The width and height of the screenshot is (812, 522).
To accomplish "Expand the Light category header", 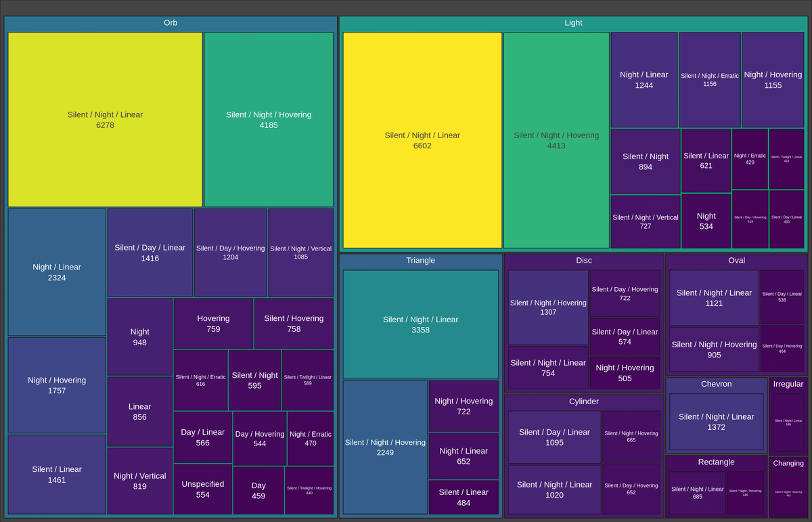I will [573, 23].
